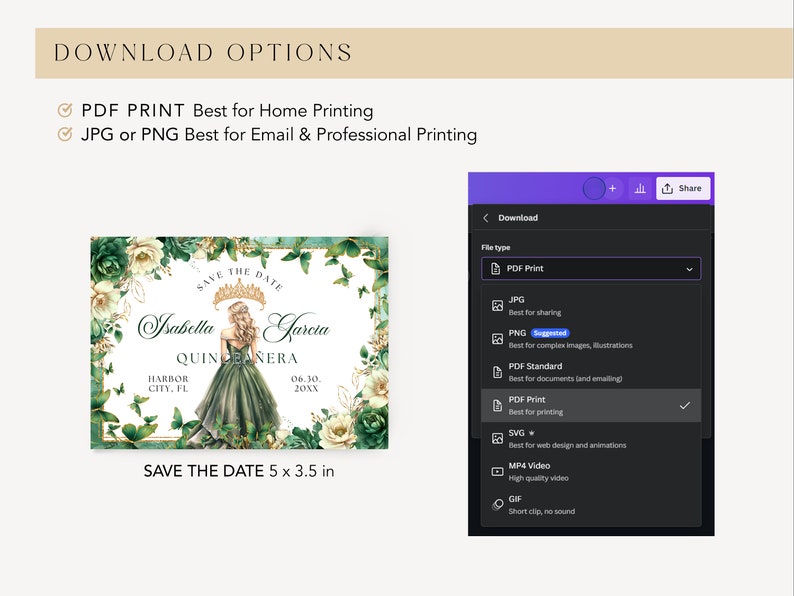Click the MP4 Video play icon
This screenshot has width=794, height=596.
(497, 471)
